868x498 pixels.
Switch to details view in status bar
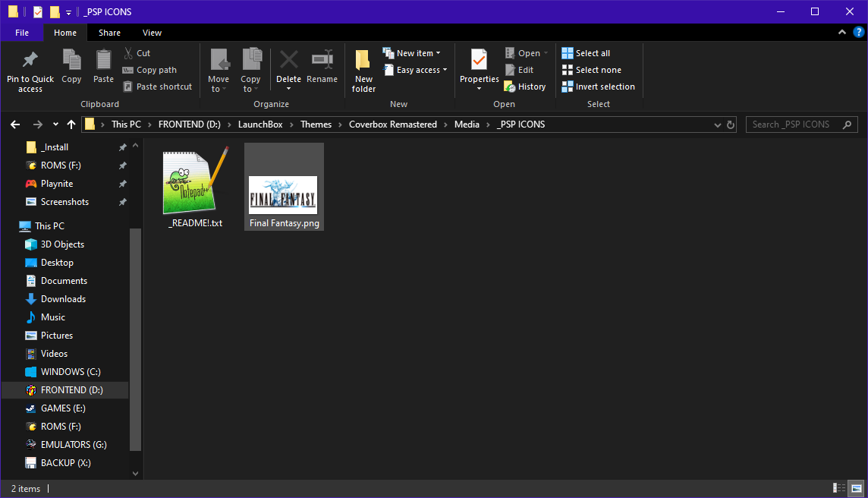click(839, 488)
